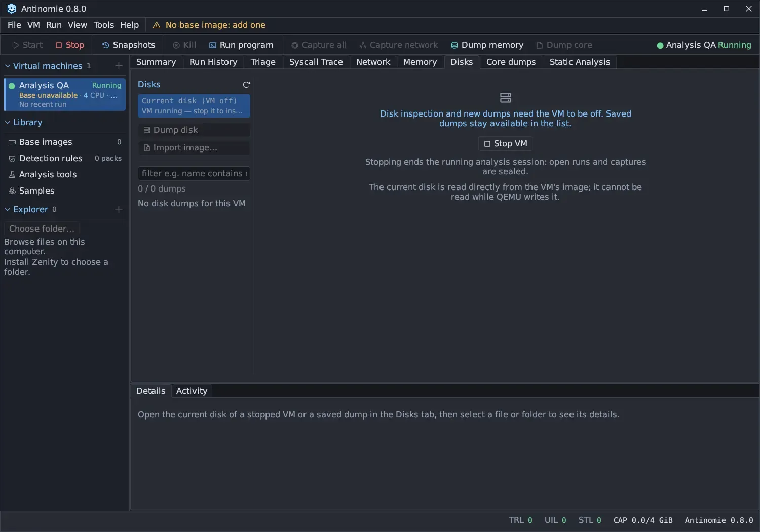Viewport: 760px width, 532px height.
Task: Click the Stop VM button in Disks panel
Action: (x=506, y=144)
